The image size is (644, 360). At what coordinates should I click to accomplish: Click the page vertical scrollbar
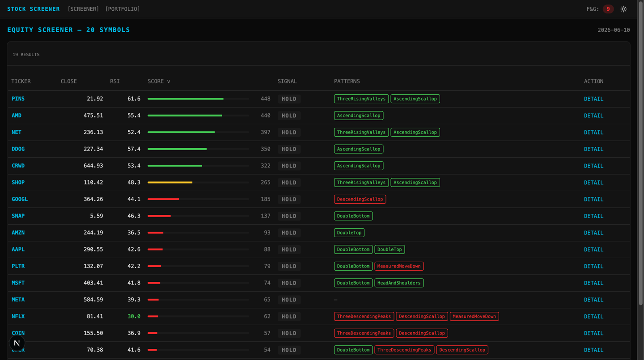pyautogui.click(x=640, y=153)
